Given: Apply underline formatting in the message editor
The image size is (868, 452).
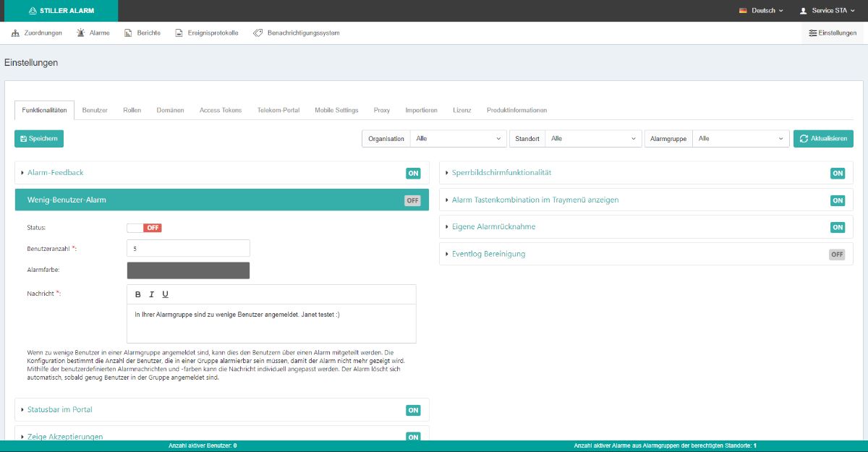Looking at the screenshot, I should 166,294.
